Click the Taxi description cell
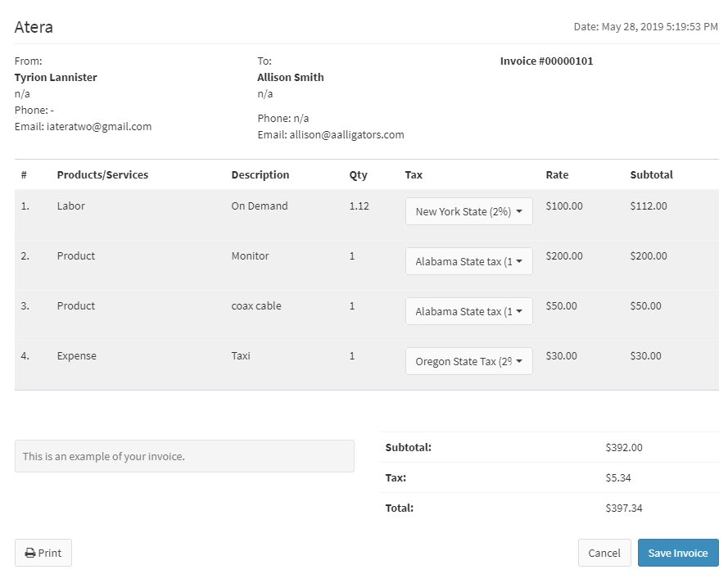Viewport: 728px width, 583px height. tap(241, 355)
